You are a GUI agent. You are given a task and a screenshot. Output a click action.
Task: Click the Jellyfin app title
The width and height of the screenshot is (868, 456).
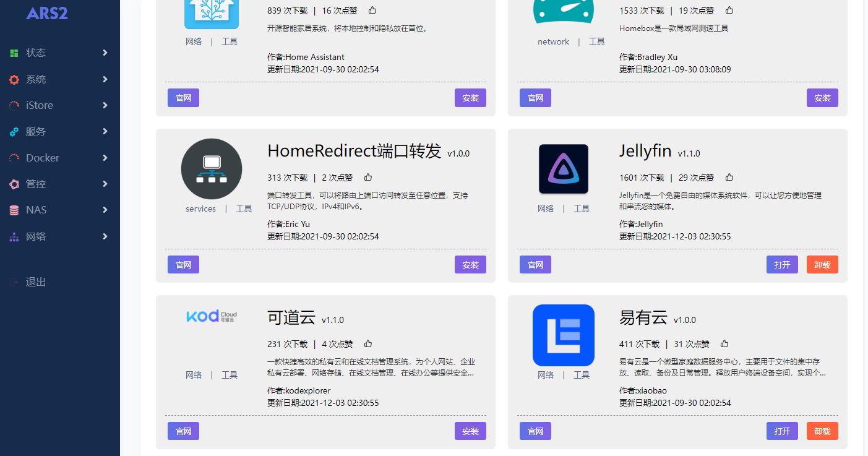point(645,151)
